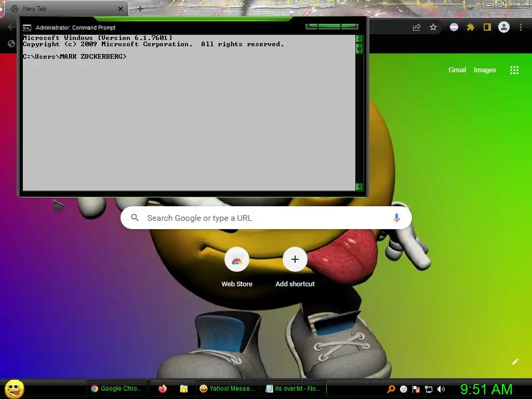Click the globe icon below the back arrow
This screenshot has height=399, width=532.
[x=11, y=44]
